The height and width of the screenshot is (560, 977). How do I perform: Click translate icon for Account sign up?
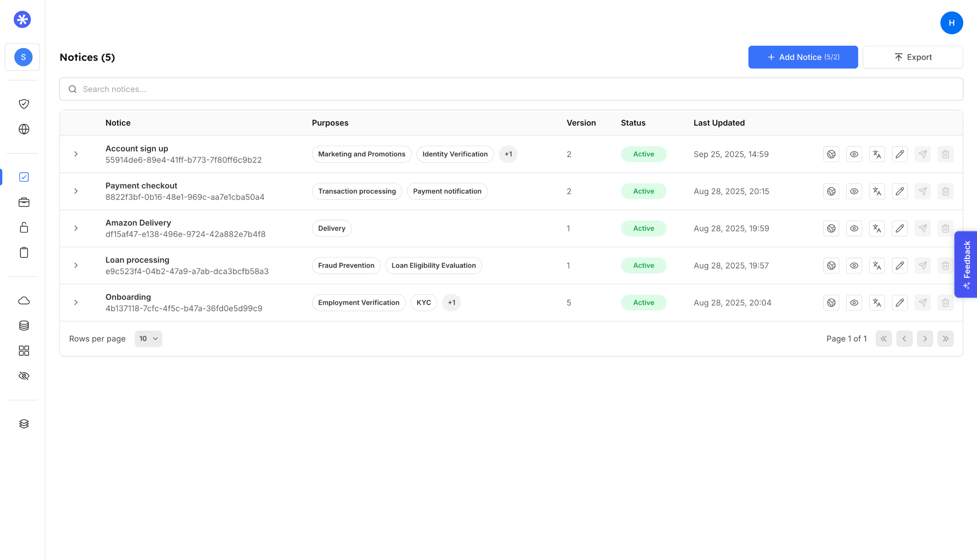(x=877, y=154)
